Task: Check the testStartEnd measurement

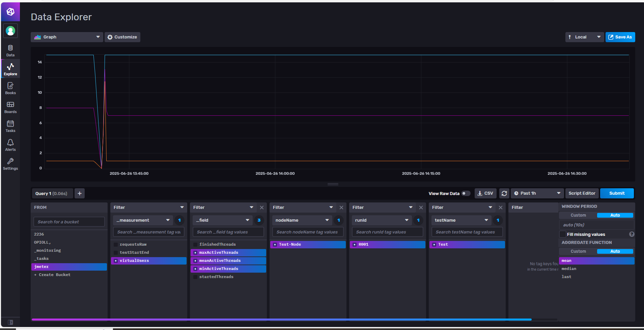Action: [x=116, y=252]
